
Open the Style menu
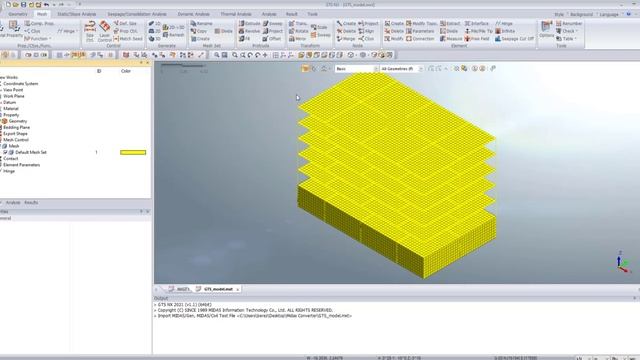[x=559, y=14]
